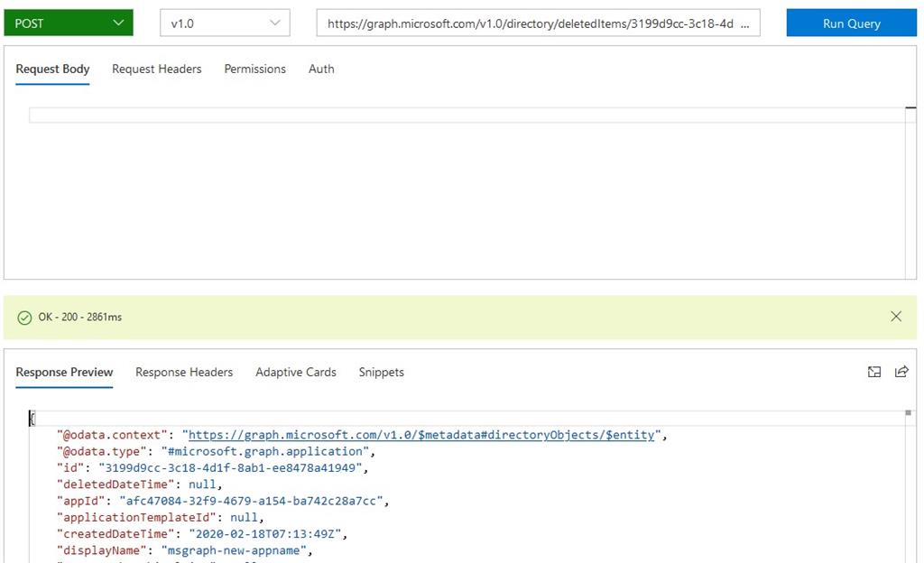The image size is (924, 563).
Task: Click the green success checkmark icon
Action: (23, 317)
